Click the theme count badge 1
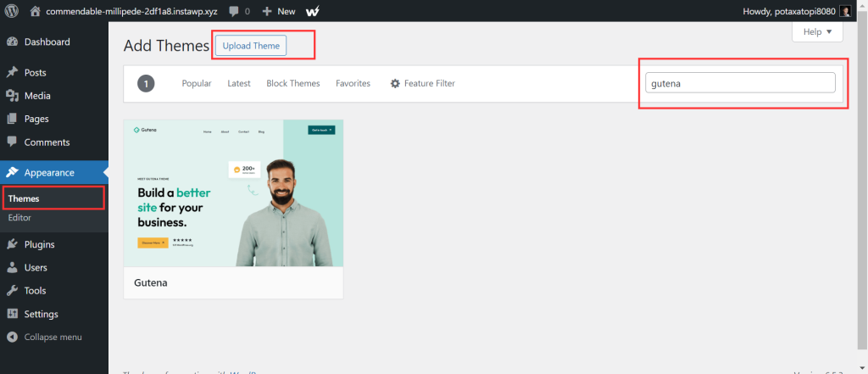Image resolution: width=868 pixels, height=374 pixels. [146, 84]
